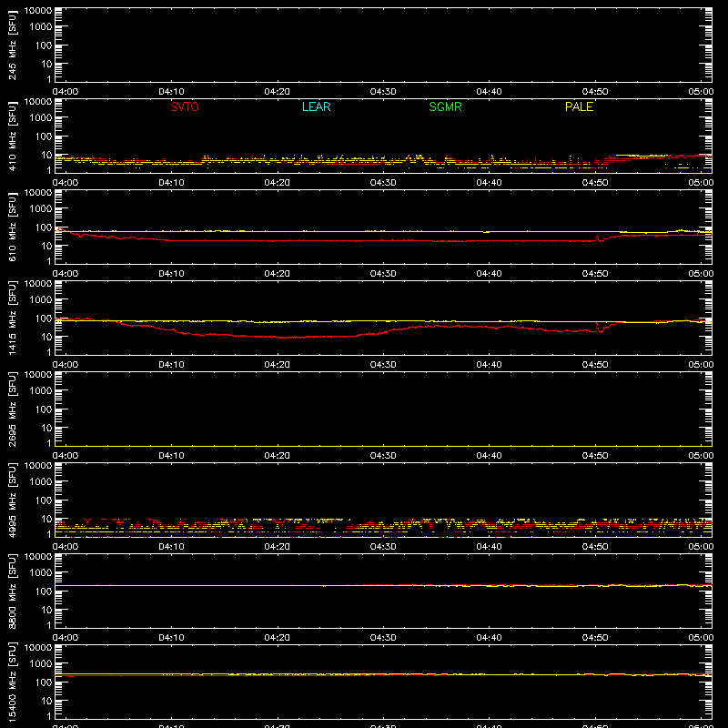The height and width of the screenshot is (728, 728).
Task: Select the 1415 MHz [SFU] axis title
Action: coord(13,318)
